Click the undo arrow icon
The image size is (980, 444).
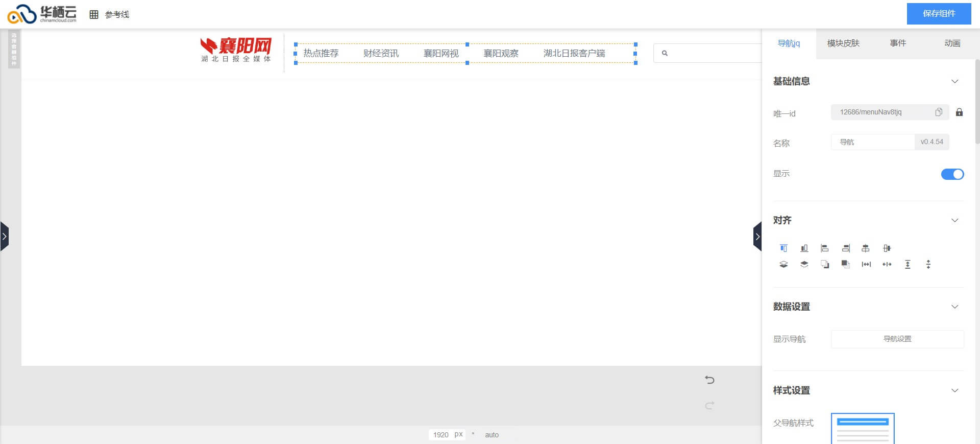pyautogui.click(x=709, y=380)
